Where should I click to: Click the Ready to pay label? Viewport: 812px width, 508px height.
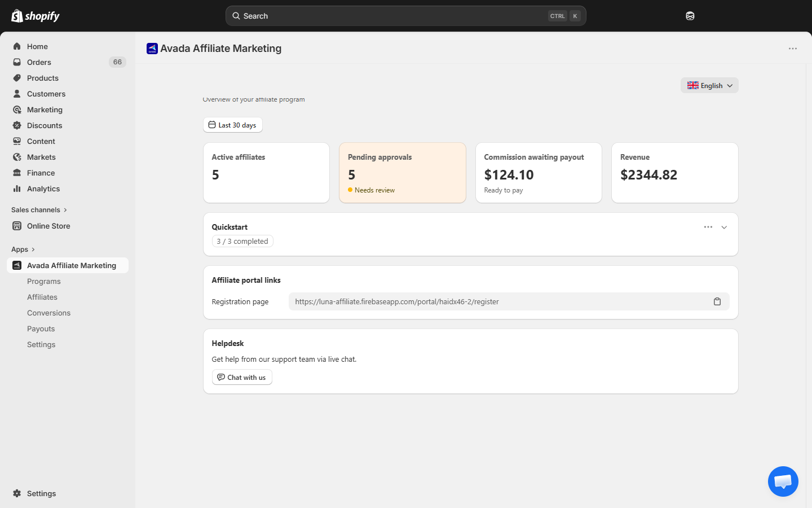tap(504, 190)
